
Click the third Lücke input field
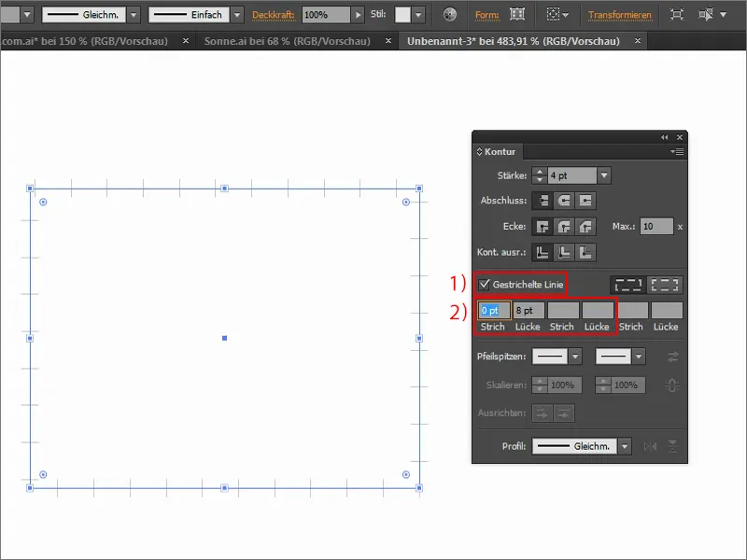point(667,311)
